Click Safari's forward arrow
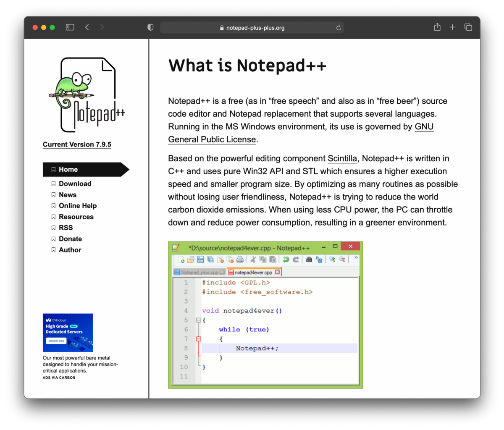The height and width of the screenshot is (430, 504). point(102,27)
